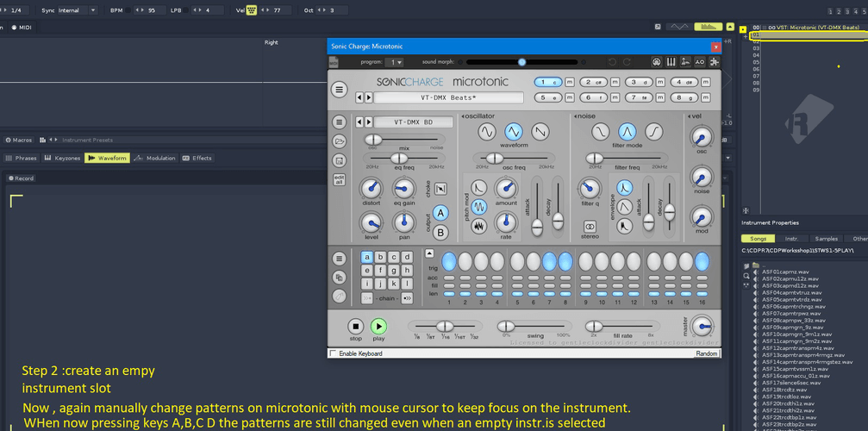Viewport: 868px width, 431px height.
Task: Click the sound morph slider handle
Action: point(521,62)
